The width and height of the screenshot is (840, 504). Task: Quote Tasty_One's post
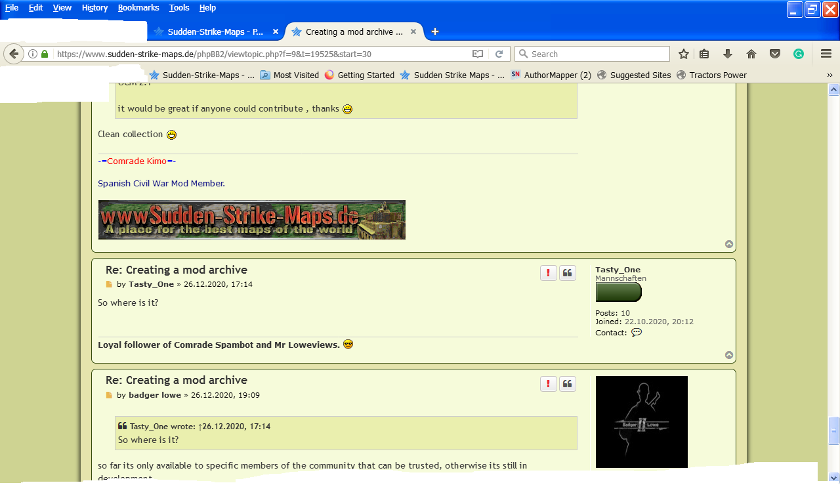click(x=568, y=273)
